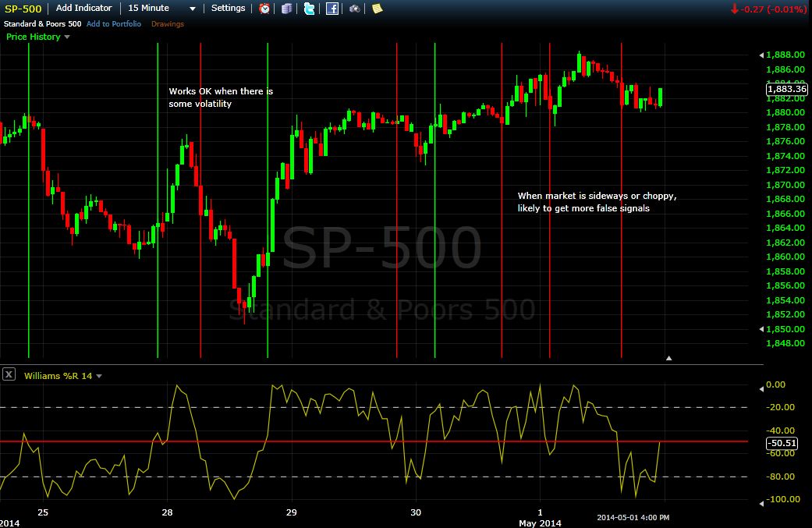
Task: Click the 1,848.00 price axis label
Action: click(785, 343)
